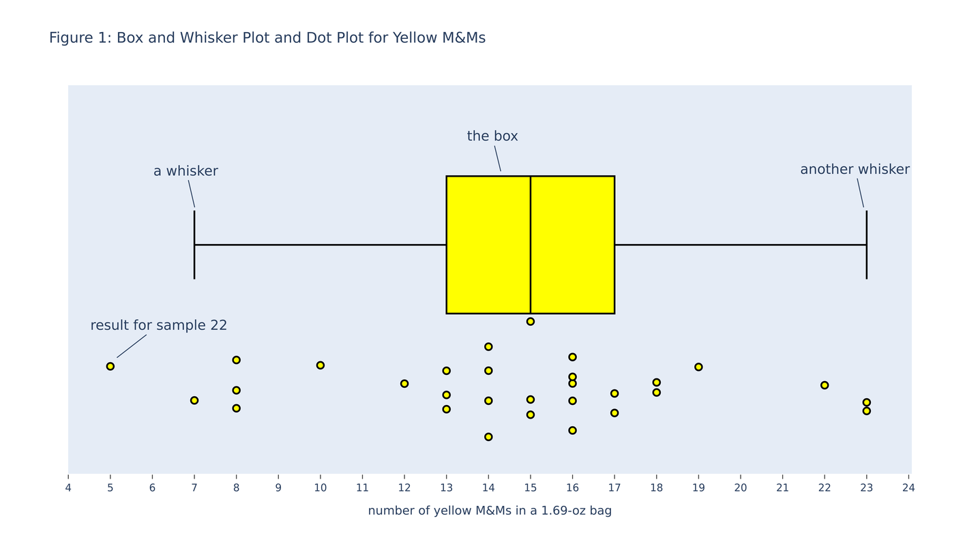Click the axis tick label 24
This screenshot has width=980, height=542.
click(x=908, y=488)
